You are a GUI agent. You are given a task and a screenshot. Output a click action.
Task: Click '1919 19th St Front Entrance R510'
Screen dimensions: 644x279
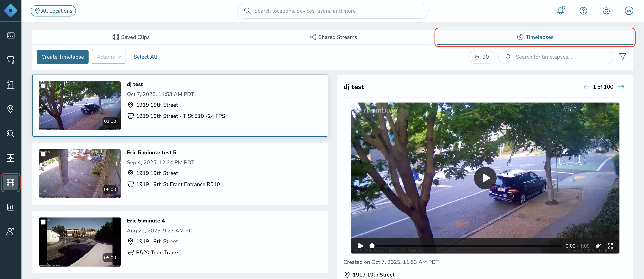178,184
